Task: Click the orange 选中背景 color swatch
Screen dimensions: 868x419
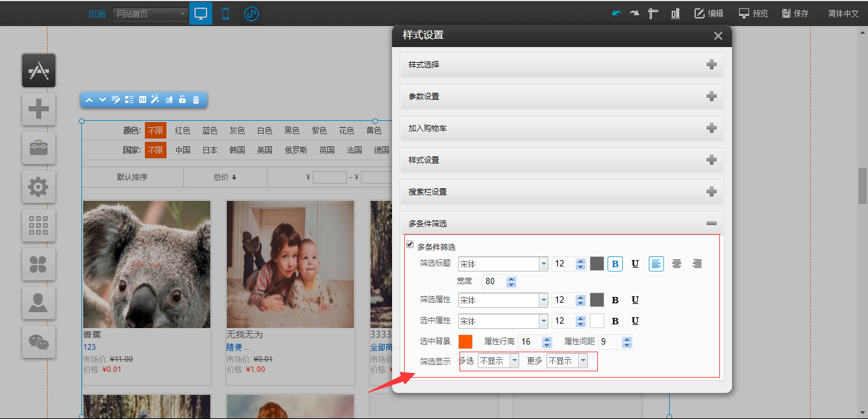Action: 465,342
